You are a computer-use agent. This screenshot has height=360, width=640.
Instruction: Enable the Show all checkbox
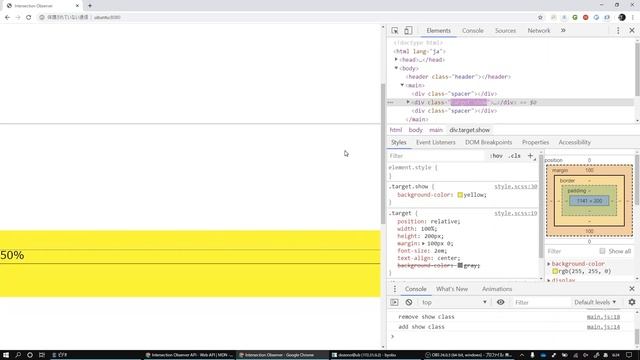[602, 251]
